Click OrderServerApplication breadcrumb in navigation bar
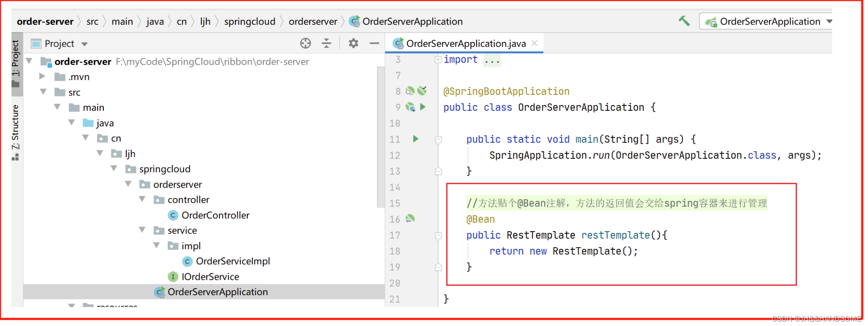This screenshot has height=326, width=868. click(413, 22)
